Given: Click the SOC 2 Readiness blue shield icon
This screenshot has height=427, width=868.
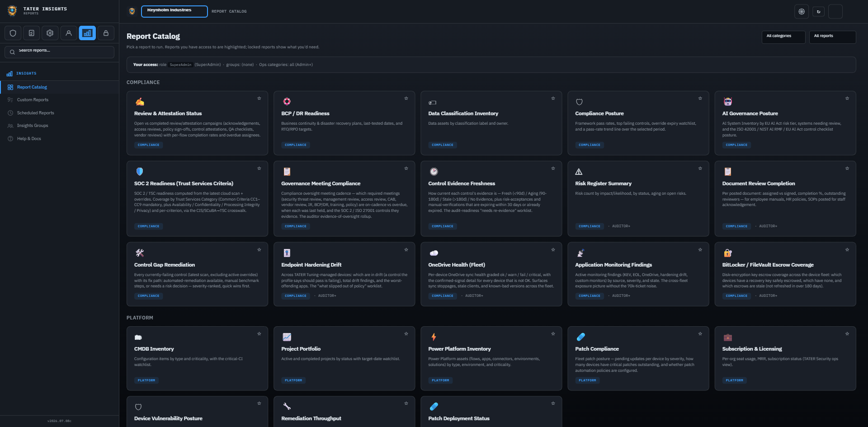Looking at the screenshot, I should pyautogui.click(x=140, y=172).
